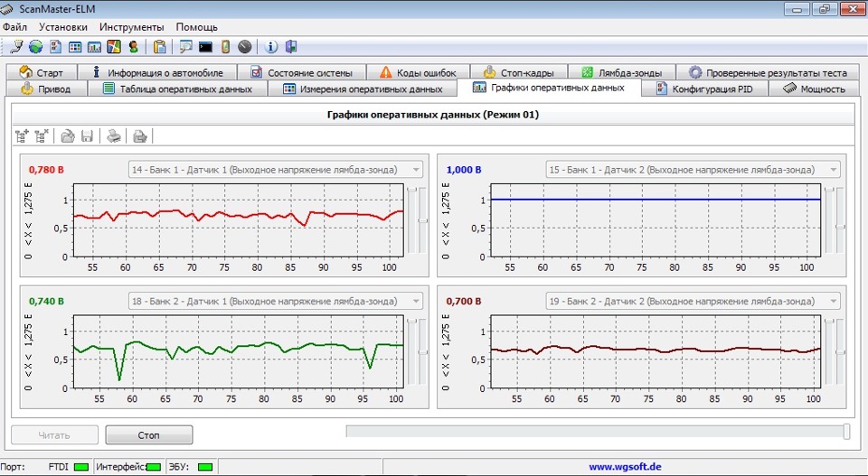Switch to Проверенные результаты теста tab
868x476 pixels.
coord(768,72)
